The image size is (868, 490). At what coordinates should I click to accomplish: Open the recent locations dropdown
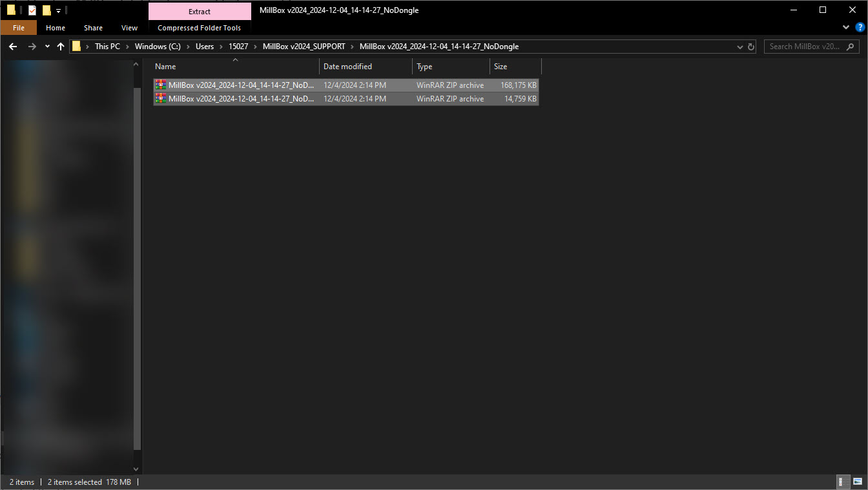point(47,47)
